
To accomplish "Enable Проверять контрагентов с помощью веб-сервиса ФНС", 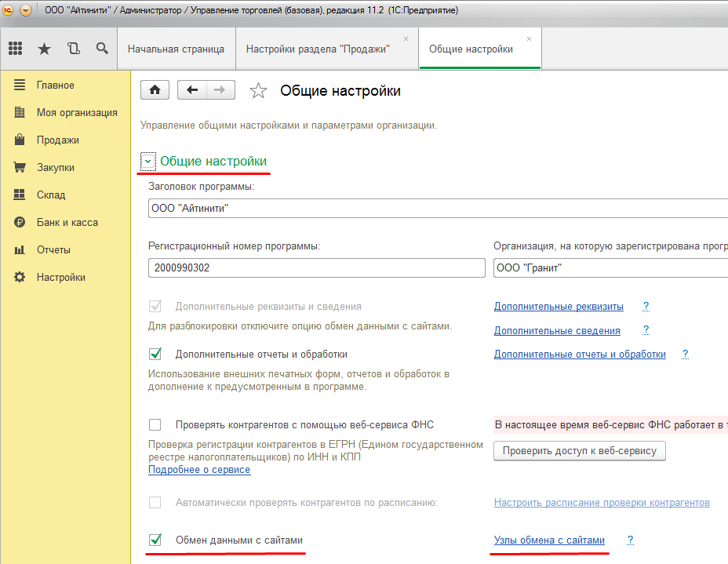I will (155, 424).
